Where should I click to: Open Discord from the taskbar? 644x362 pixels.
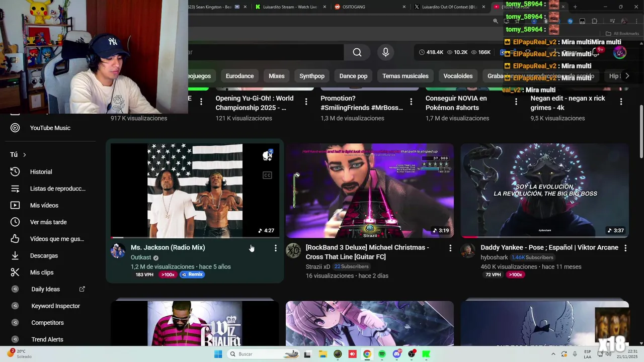pyautogui.click(x=397, y=354)
